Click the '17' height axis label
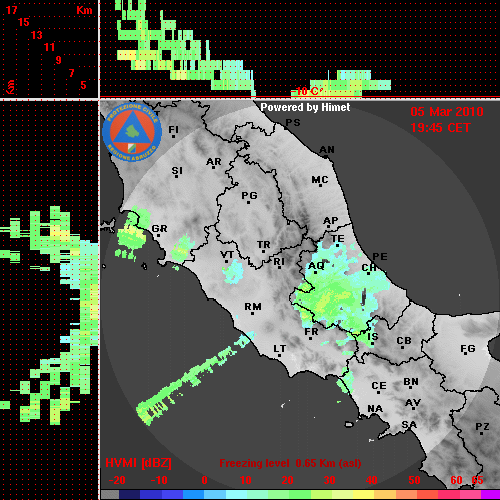 coord(11,10)
